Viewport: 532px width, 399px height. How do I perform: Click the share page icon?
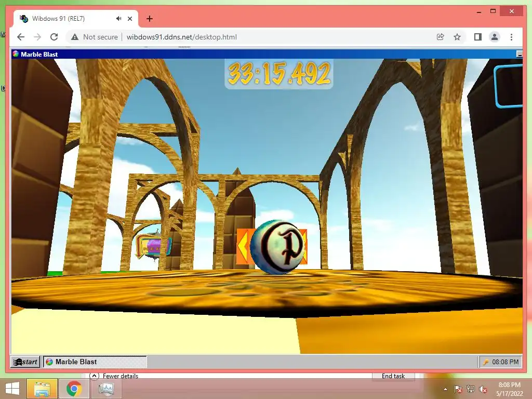(441, 37)
